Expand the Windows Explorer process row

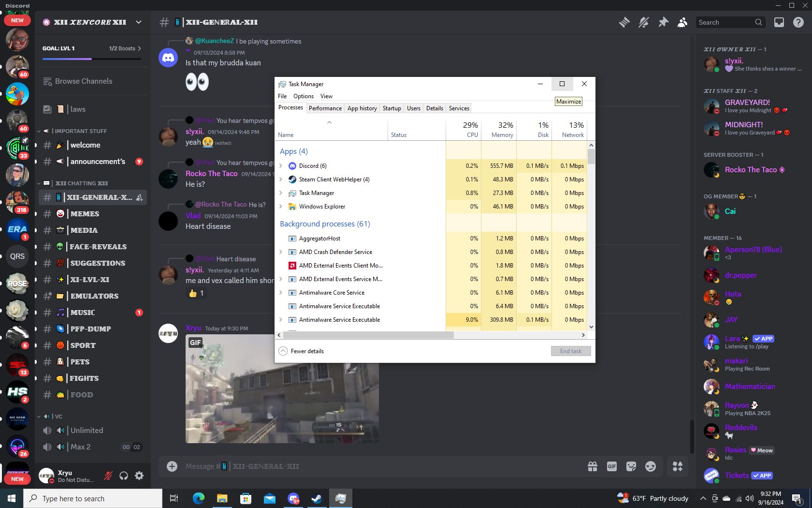281,207
